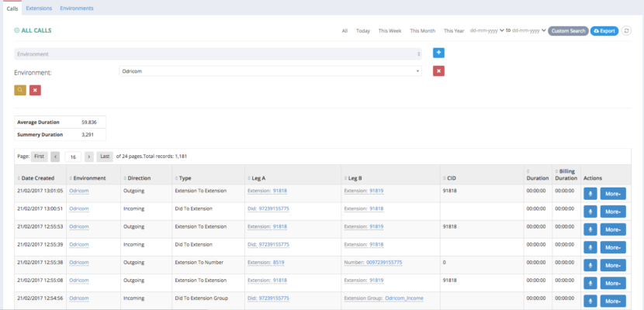The image size is (644, 310).
Task: Click the red clear button beside search
Action: pyautogui.click(x=35, y=90)
